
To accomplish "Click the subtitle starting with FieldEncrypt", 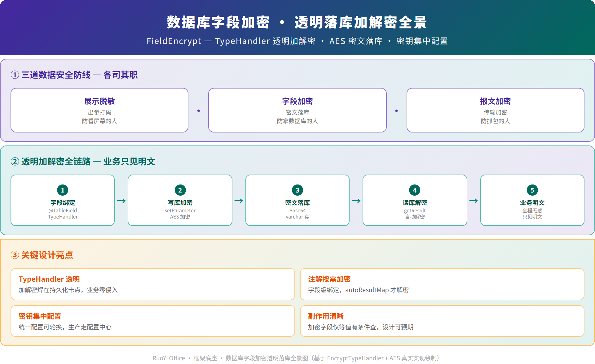I will (x=297, y=41).
